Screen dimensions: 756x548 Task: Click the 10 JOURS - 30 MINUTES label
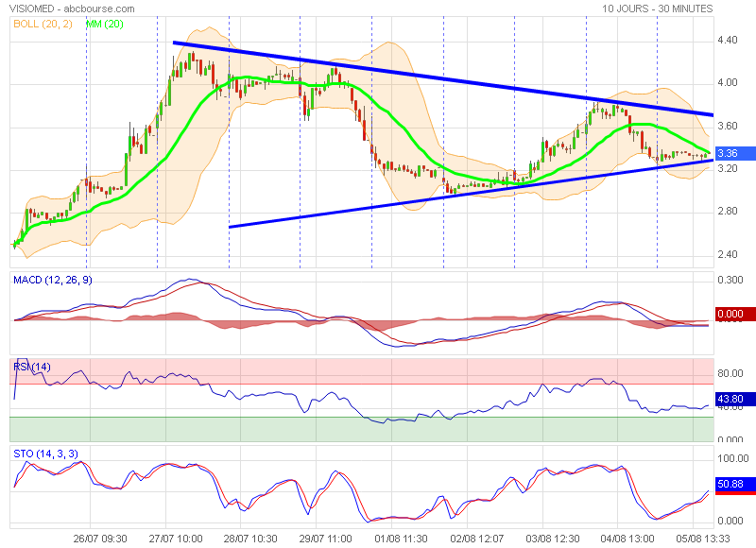pyautogui.click(x=657, y=9)
